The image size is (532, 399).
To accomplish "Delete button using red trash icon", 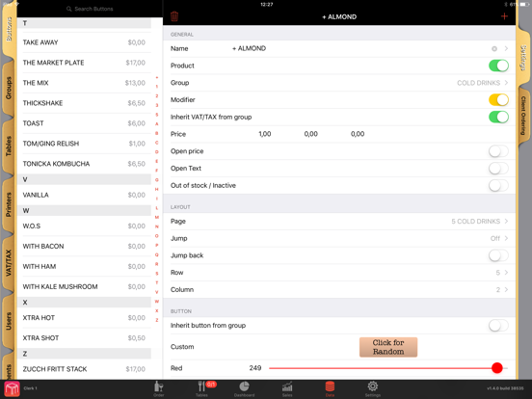I will 174,16.
